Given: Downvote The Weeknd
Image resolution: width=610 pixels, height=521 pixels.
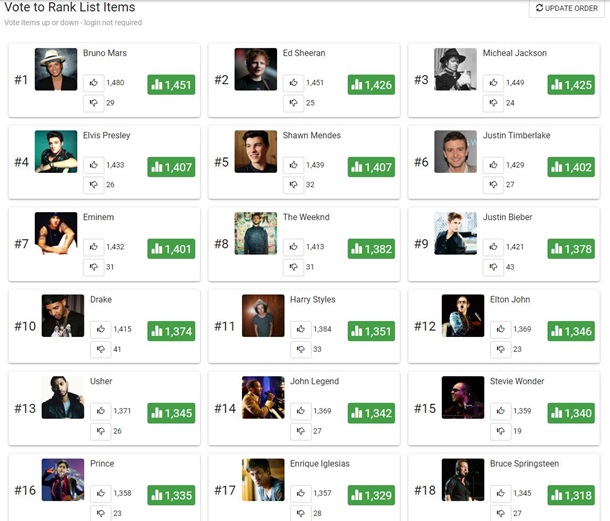Looking at the screenshot, I should [x=293, y=267].
